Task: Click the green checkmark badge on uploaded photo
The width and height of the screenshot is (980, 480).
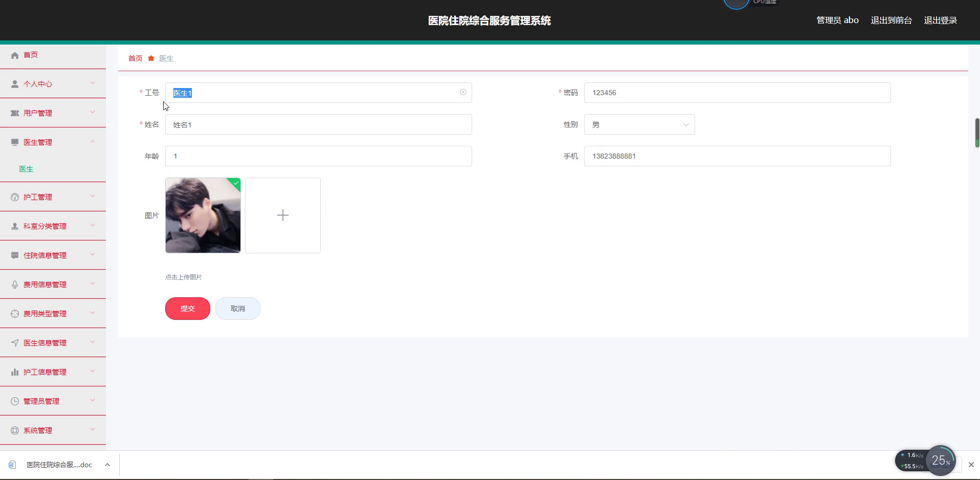Action: [235, 183]
